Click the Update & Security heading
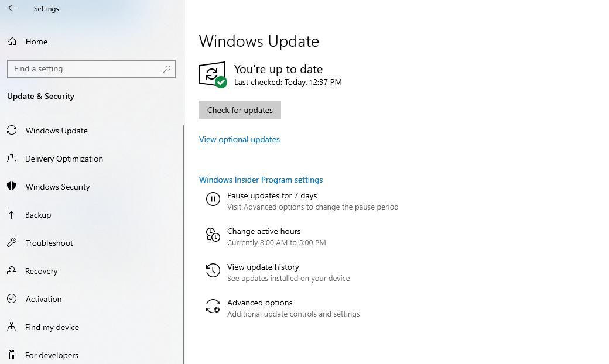Image resolution: width=609 pixels, height=364 pixels. tap(40, 96)
